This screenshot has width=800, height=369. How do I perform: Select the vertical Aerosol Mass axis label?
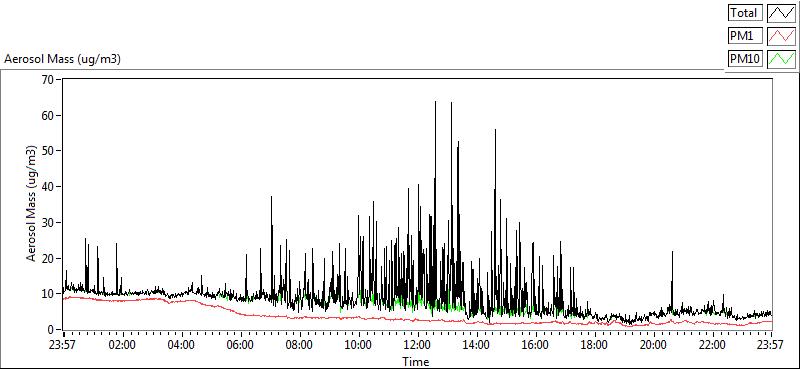32,204
